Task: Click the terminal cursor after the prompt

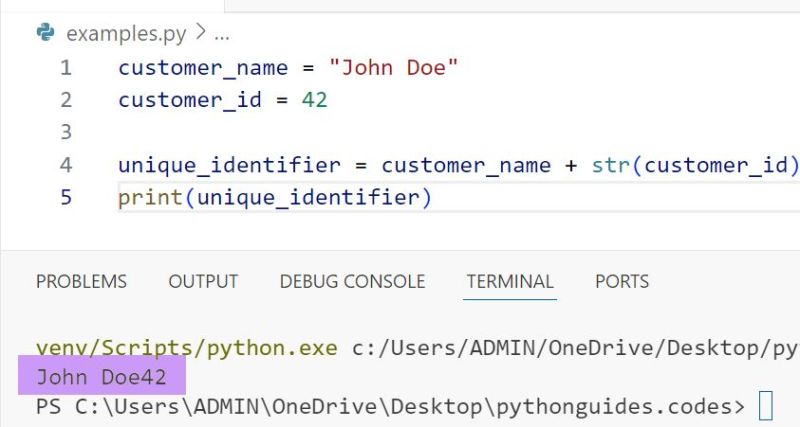Action: click(x=766, y=406)
